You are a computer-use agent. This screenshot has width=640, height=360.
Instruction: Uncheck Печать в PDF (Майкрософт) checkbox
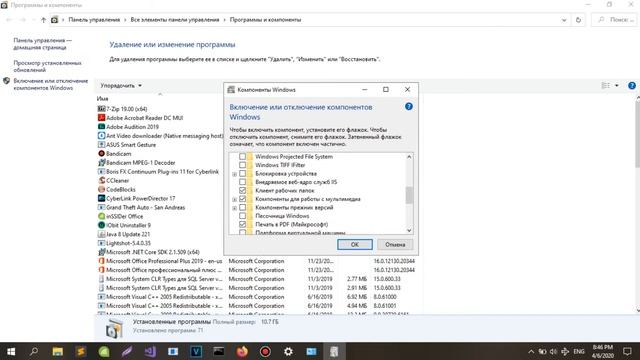242,224
